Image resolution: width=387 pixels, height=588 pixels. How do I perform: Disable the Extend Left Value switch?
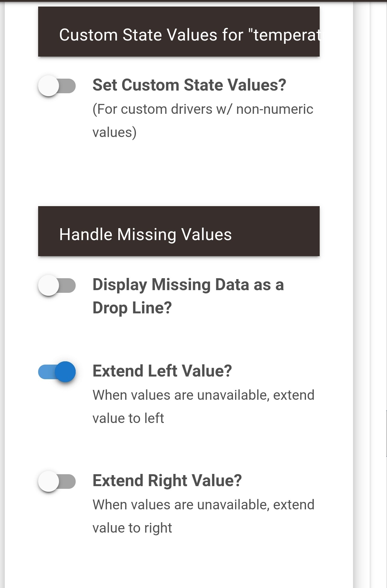click(x=57, y=372)
